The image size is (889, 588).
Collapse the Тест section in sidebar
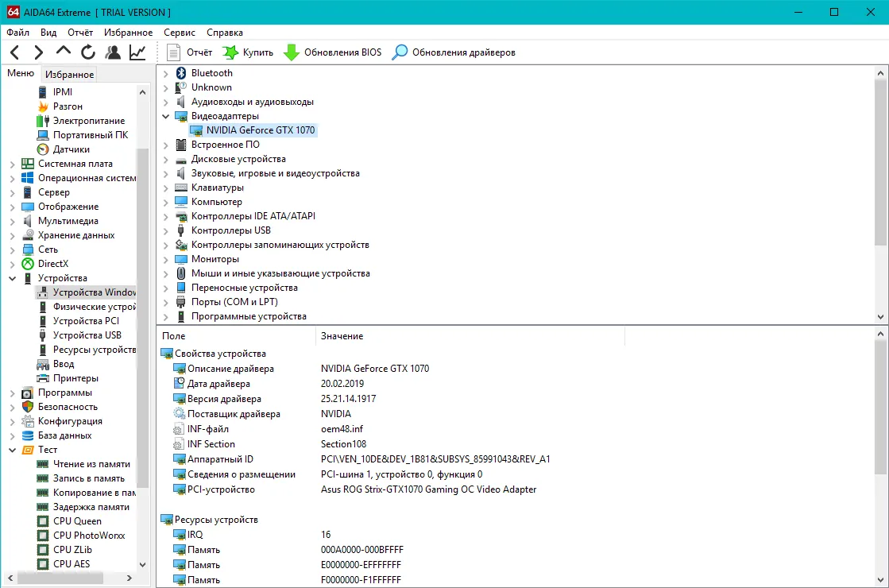(x=12, y=451)
